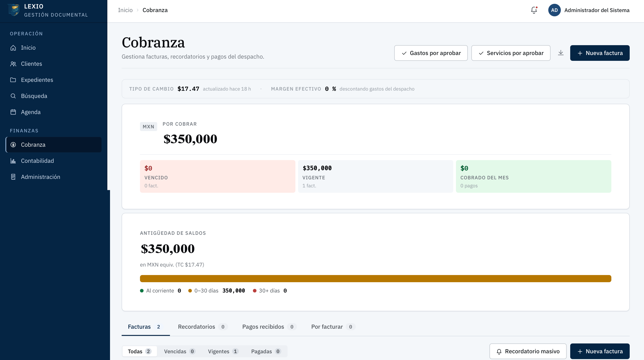The image size is (644, 360).
Task: Click the green Al corriente legend dot
Action: (x=142, y=290)
